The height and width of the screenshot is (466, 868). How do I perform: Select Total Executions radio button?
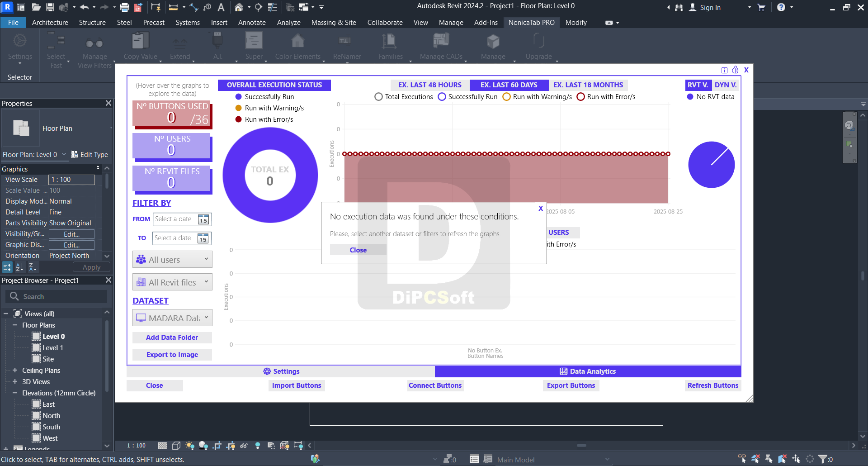coord(378,97)
